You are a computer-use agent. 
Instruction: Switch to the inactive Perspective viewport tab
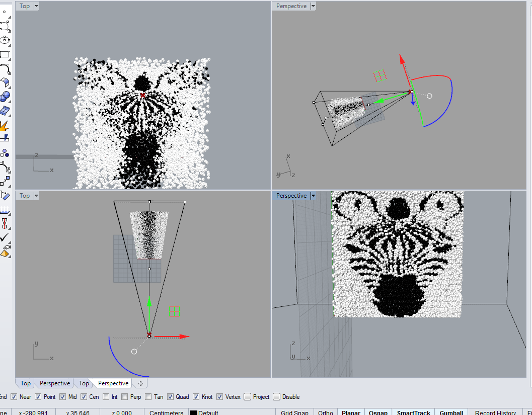(55, 383)
